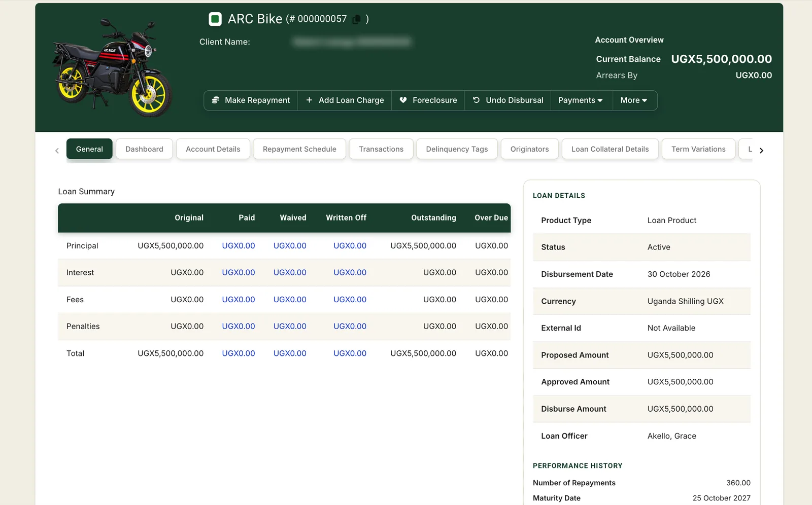812x505 pixels.
Task: Click the Undo Disbursal arrow icon
Action: 476,100
